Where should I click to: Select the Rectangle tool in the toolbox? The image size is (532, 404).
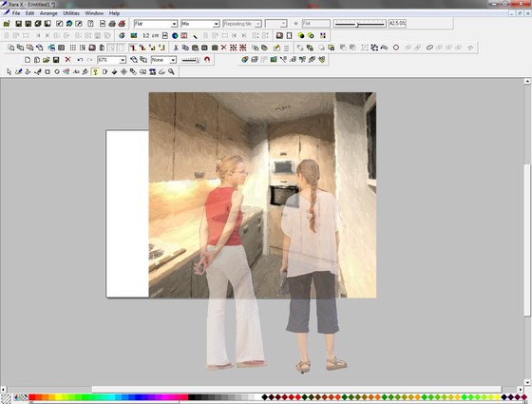tap(47, 72)
